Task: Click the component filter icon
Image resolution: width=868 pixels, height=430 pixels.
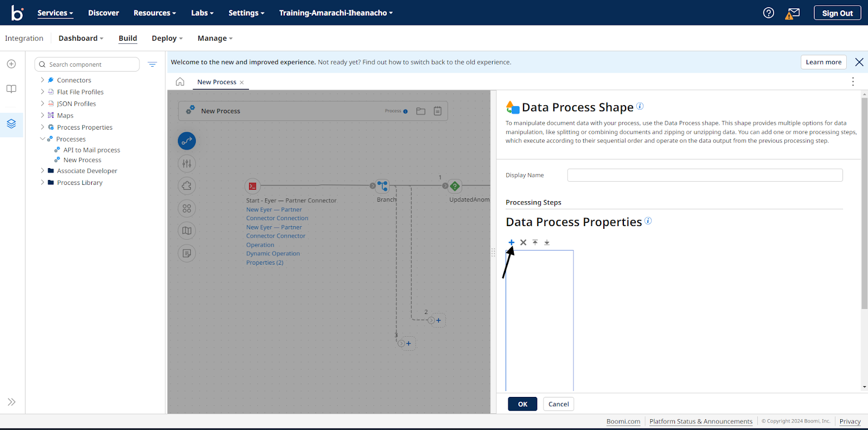Action: coord(152,65)
